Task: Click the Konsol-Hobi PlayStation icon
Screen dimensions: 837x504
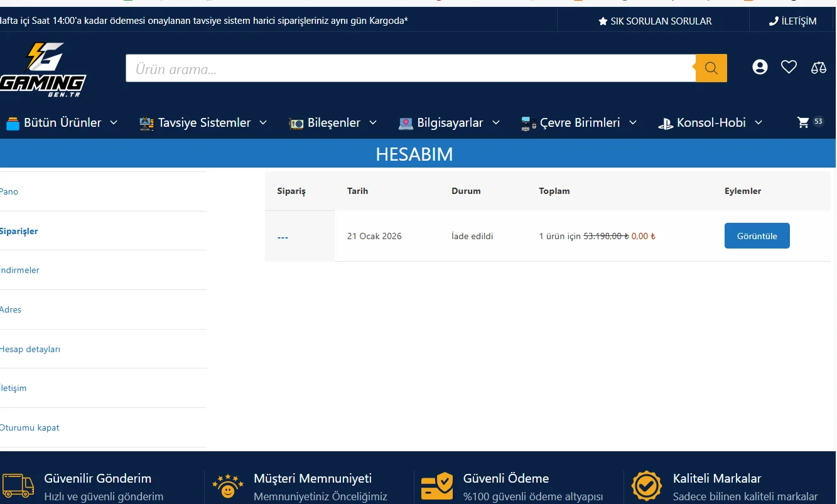Action: click(666, 123)
